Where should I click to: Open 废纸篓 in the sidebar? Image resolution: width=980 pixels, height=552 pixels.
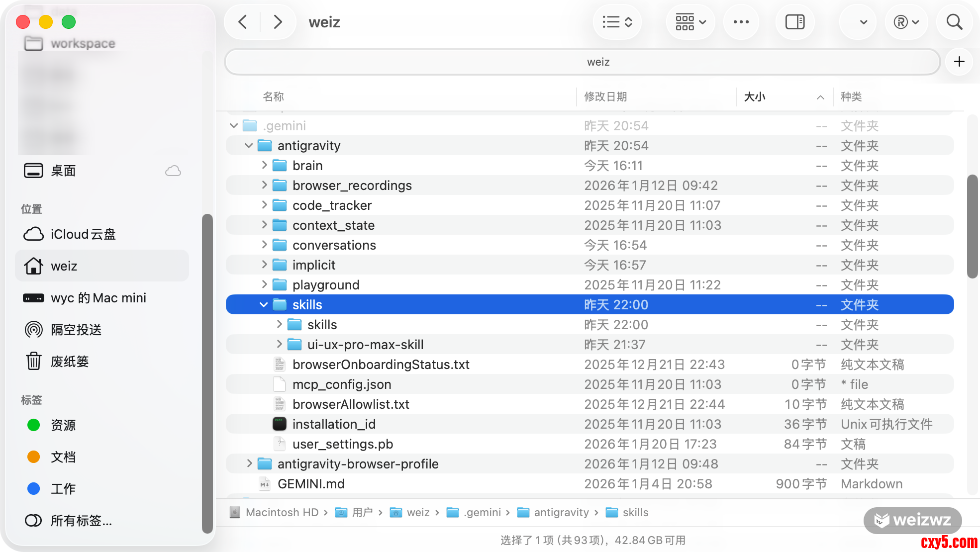tap(70, 362)
